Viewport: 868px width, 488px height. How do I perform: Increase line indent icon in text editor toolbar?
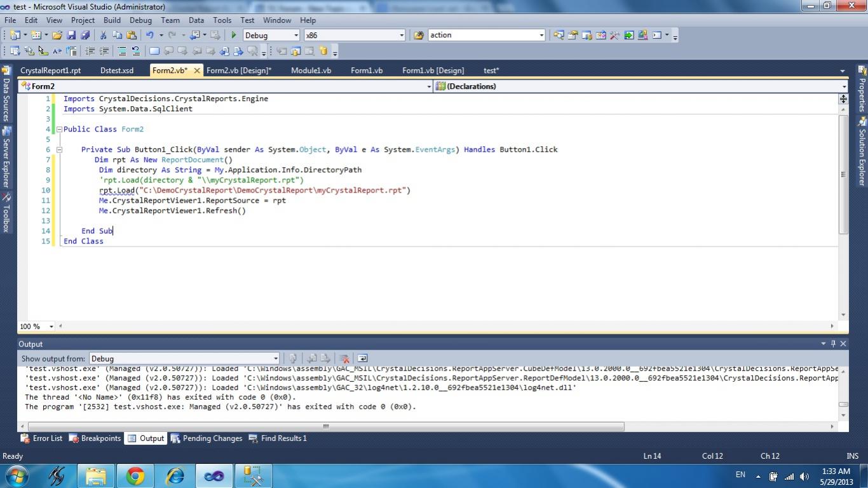[x=104, y=51]
